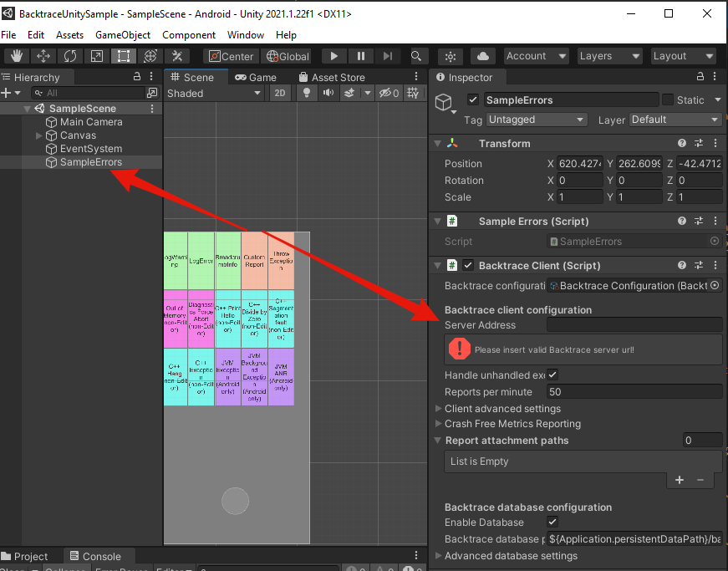Toggle scene effects (skybox, fog)
728x571 pixels.
[349, 94]
